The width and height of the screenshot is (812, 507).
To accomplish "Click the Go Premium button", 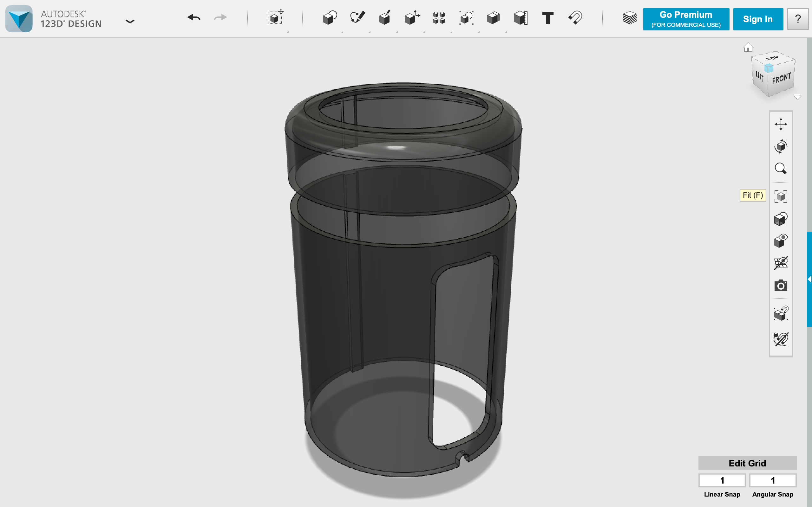I will (x=686, y=19).
